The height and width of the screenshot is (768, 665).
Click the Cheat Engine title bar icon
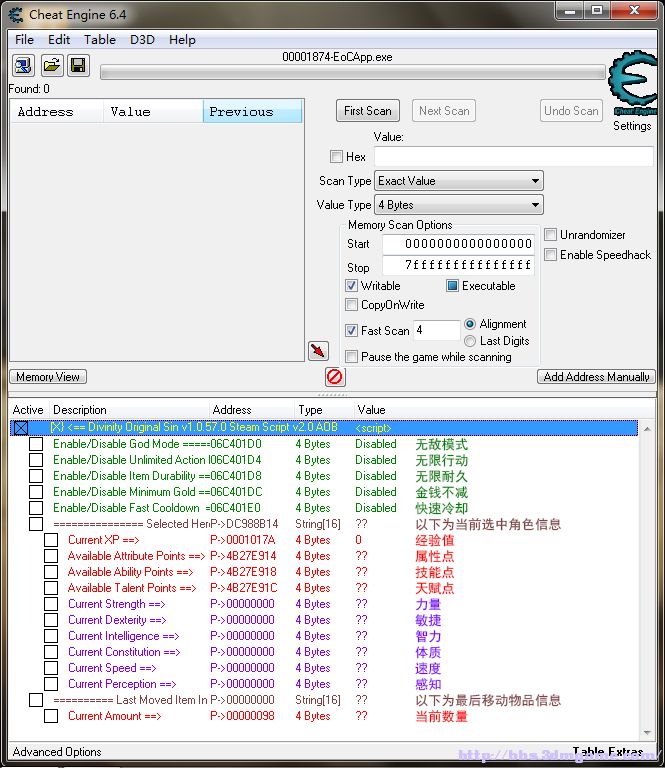click(16, 15)
